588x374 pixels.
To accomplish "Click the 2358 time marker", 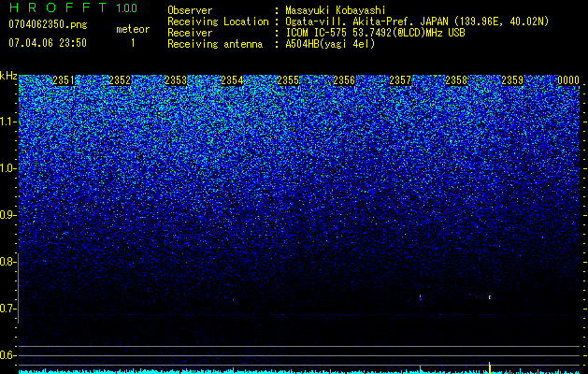I will click(456, 80).
